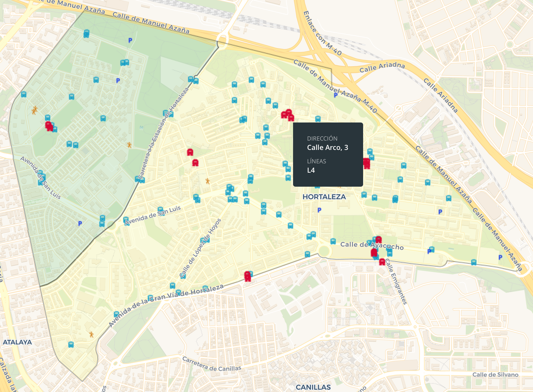
Task: Click the northernmost bus stop icon
Action: coord(86,33)
